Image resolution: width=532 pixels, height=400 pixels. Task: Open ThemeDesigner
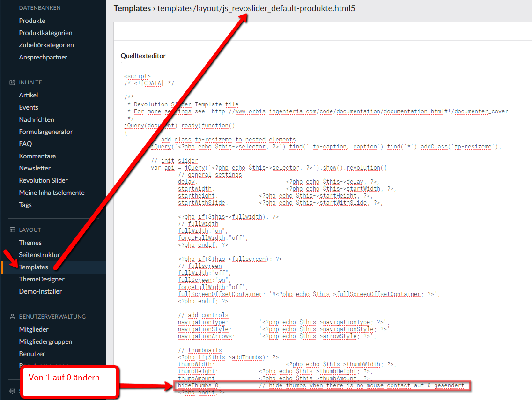pyautogui.click(x=42, y=280)
